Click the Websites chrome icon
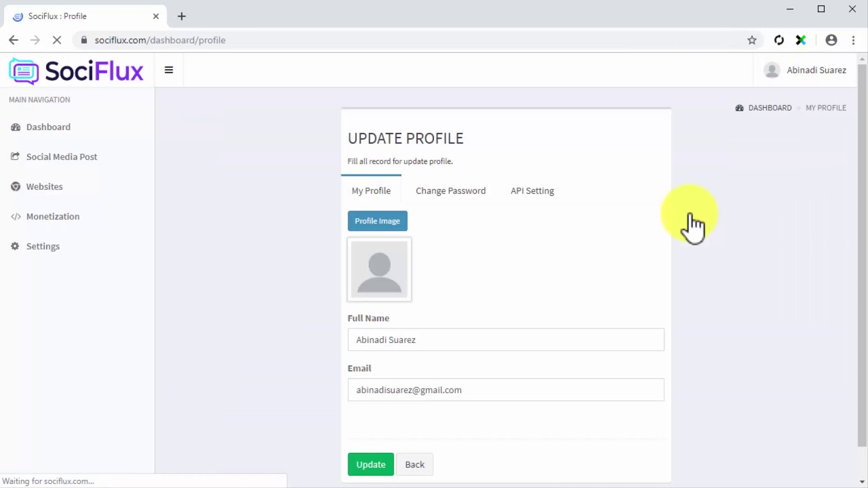868x488 pixels. click(16, 186)
